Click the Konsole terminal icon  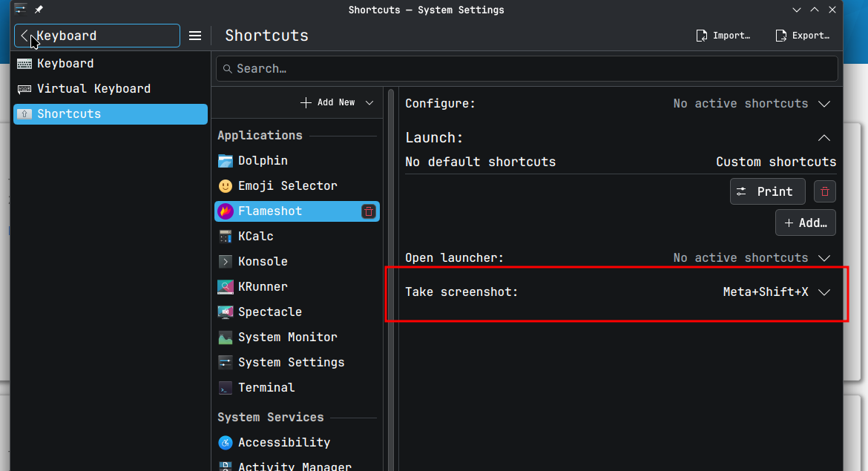(x=226, y=262)
